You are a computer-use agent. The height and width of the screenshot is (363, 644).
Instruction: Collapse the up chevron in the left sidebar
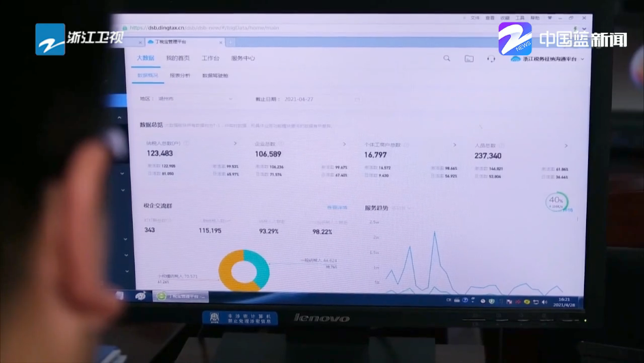119,118
